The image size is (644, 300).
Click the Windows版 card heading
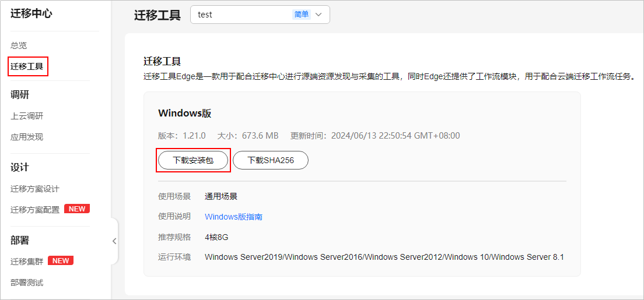185,114
